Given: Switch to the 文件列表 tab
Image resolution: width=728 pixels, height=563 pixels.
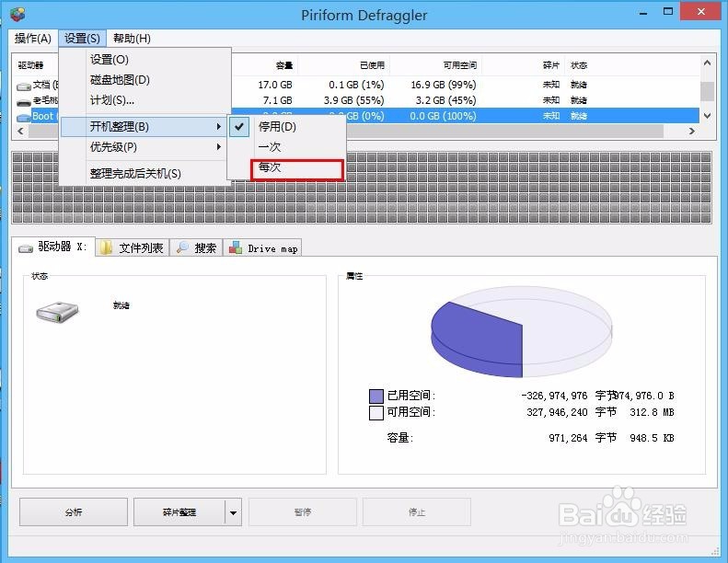Looking at the screenshot, I should pos(133,247).
